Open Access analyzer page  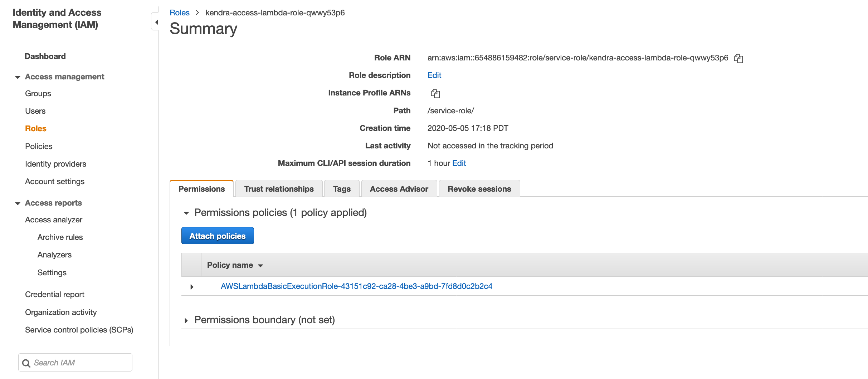(x=54, y=220)
